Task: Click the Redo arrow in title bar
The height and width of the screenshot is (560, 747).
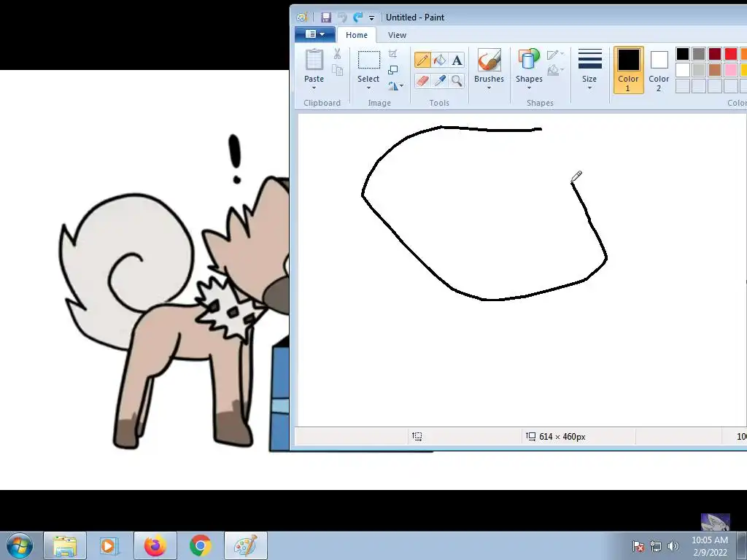Action: pos(357,17)
